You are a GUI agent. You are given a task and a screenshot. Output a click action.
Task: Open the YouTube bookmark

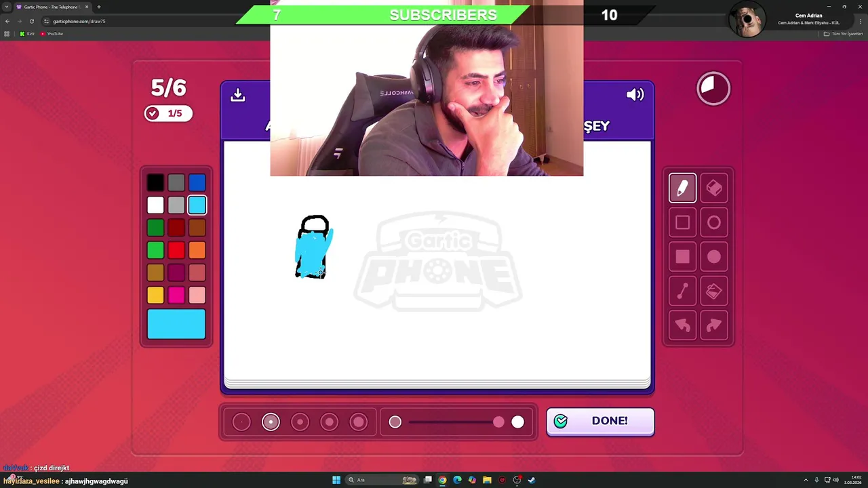tap(52, 34)
